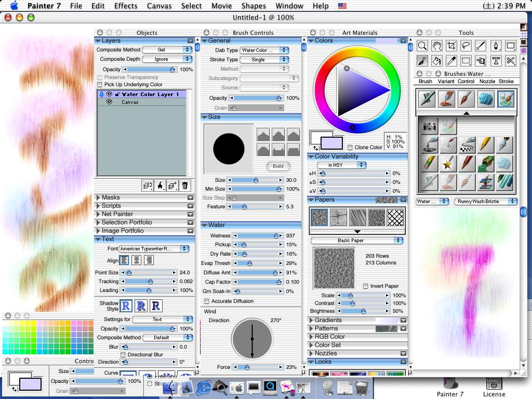The width and height of the screenshot is (532, 399).
Task: Check Invert Paper option
Action: (x=365, y=286)
